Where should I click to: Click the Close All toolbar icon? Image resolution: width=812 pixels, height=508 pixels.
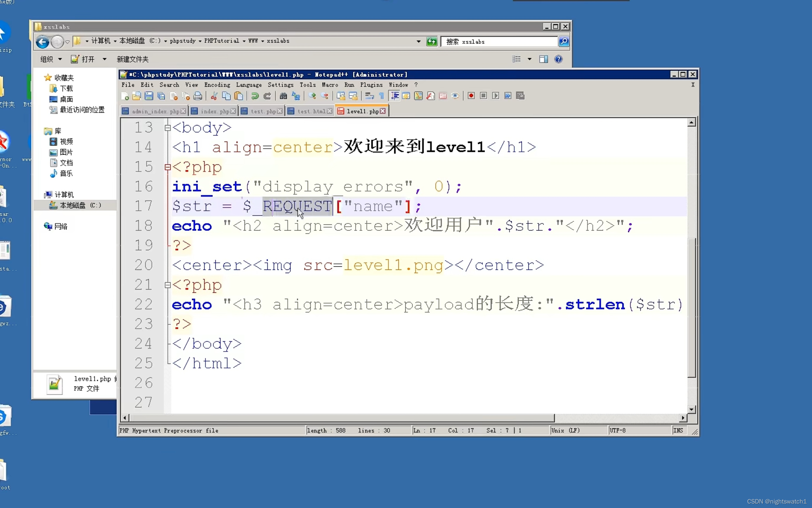186,96
